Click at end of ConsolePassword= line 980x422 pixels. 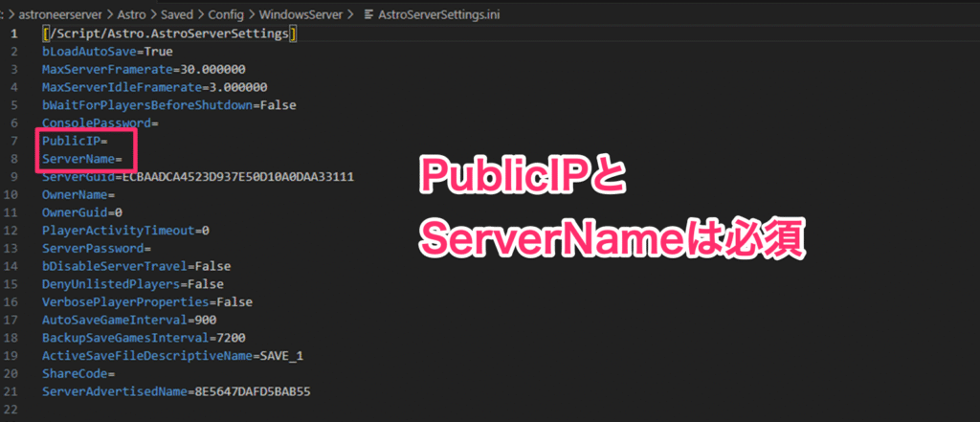(159, 123)
